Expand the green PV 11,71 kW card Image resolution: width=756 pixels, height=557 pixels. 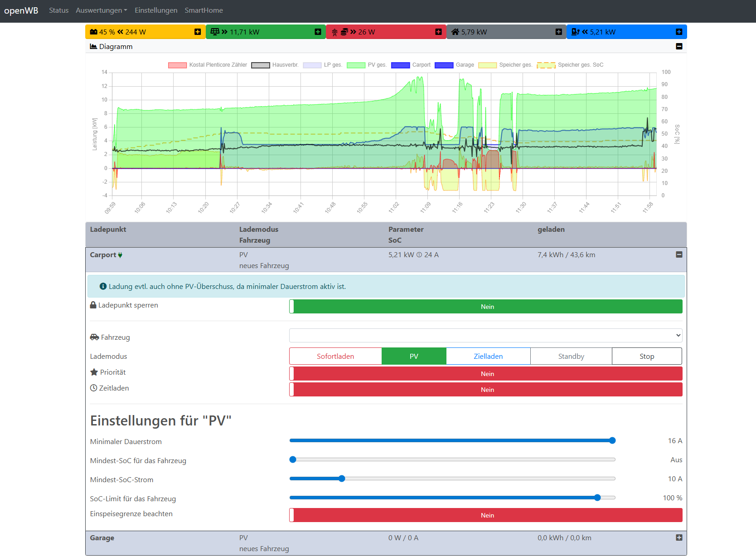tap(318, 32)
